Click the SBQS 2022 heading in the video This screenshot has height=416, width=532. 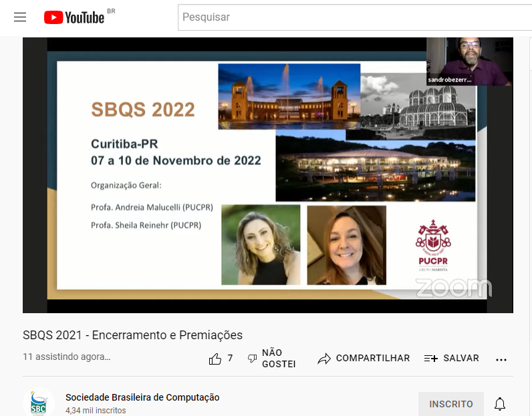[143, 109]
